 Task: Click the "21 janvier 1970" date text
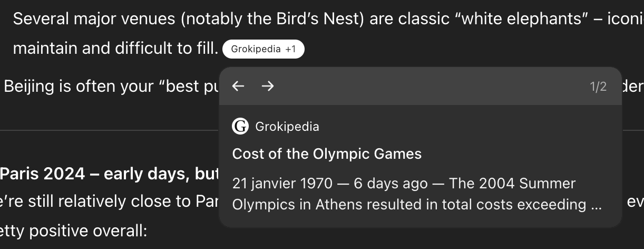point(282,184)
